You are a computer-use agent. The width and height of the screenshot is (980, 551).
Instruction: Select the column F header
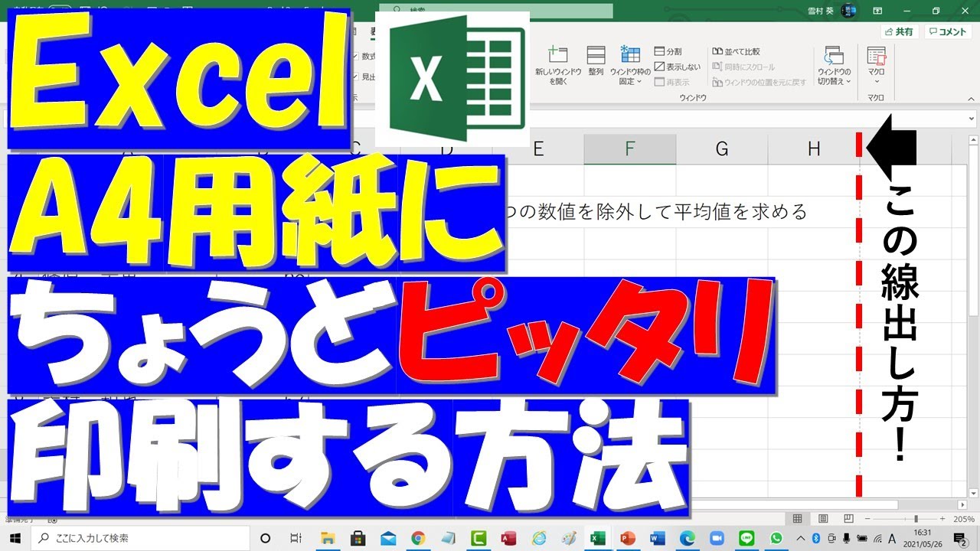[x=630, y=149]
